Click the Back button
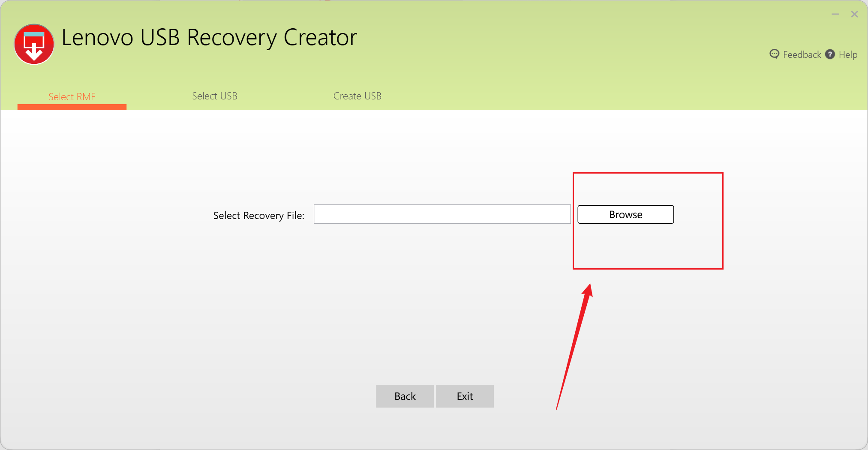Image resolution: width=868 pixels, height=450 pixels. (405, 396)
